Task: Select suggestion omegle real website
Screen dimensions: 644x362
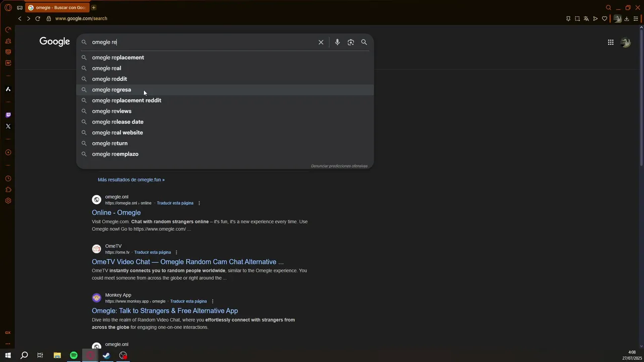Action: [x=224, y=133]
